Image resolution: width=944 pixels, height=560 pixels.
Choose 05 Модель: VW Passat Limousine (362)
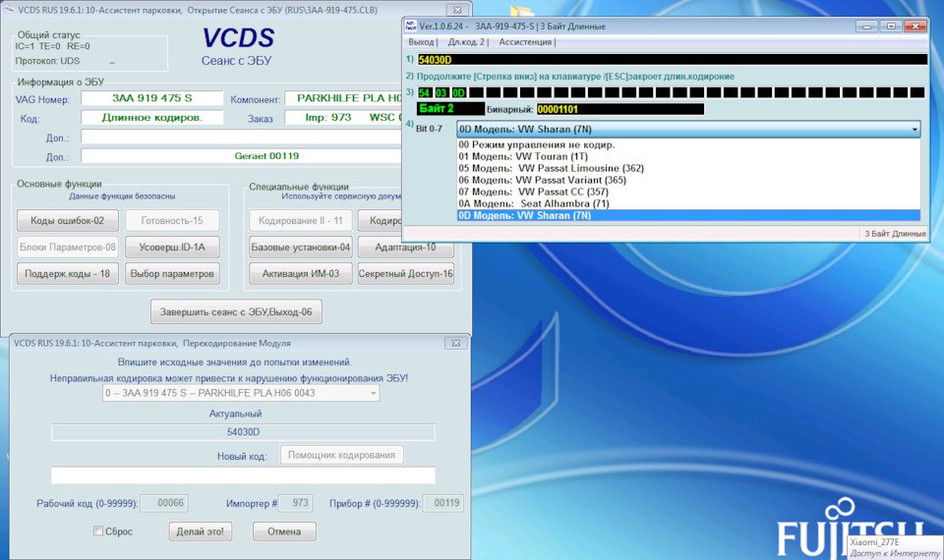point(688,168)
